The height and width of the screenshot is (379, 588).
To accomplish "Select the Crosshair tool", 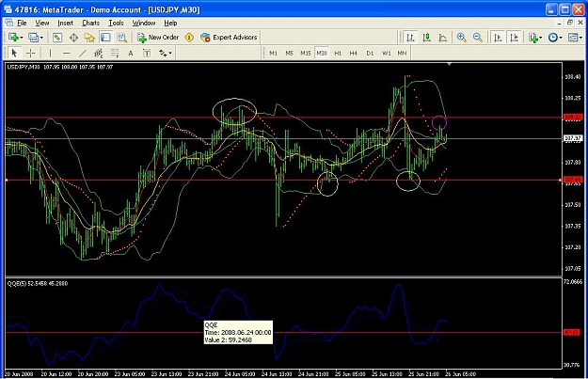I will [31, 54].
